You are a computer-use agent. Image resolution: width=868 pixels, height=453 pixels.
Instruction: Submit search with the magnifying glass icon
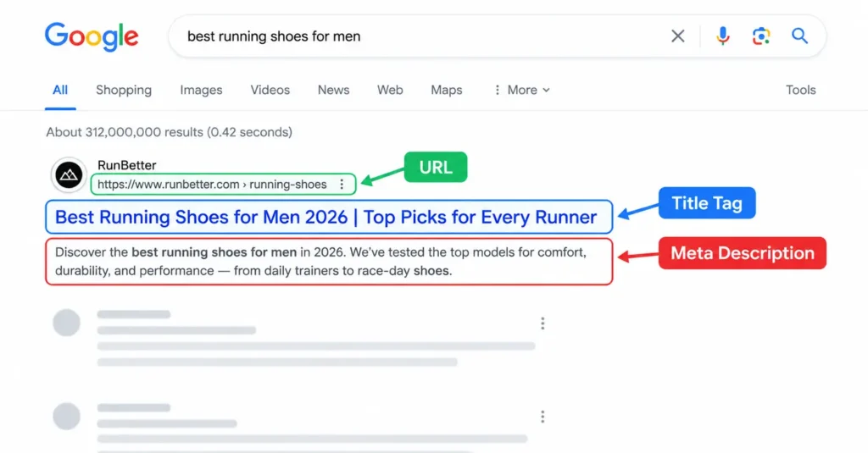799,36
